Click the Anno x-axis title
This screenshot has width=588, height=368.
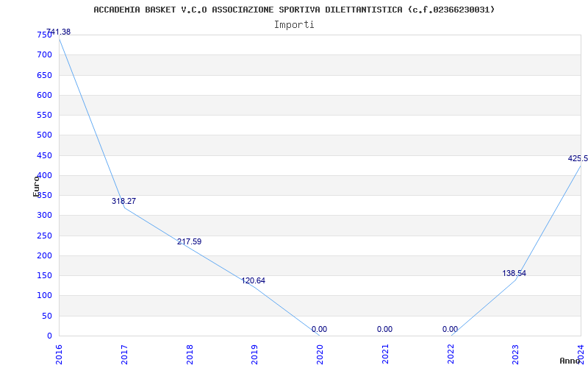570,361
